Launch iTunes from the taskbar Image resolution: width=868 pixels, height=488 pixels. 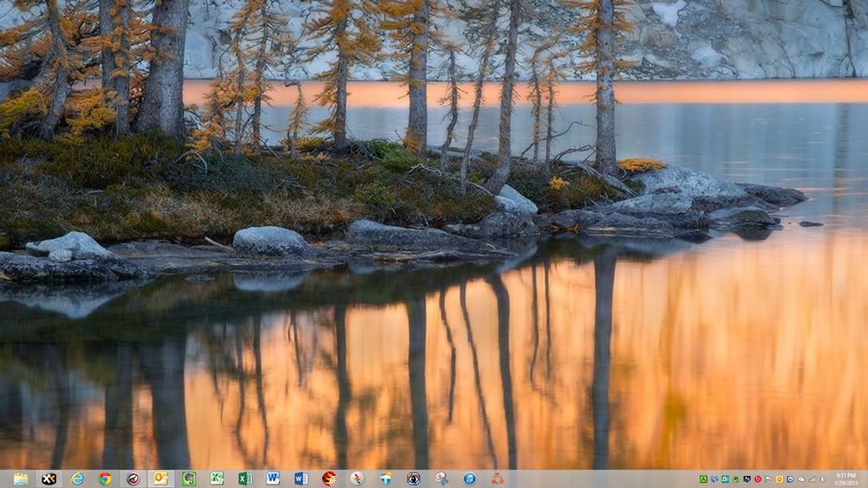pyautogui.click(x=470, y=478)
